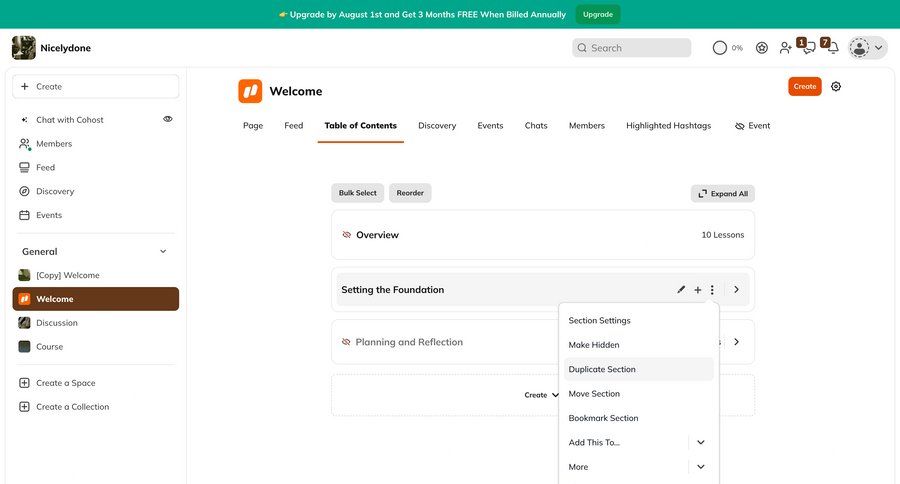Expand the Add This To... chevron
This screenshot has width=900, height=484.
click(x=701, y=442)
